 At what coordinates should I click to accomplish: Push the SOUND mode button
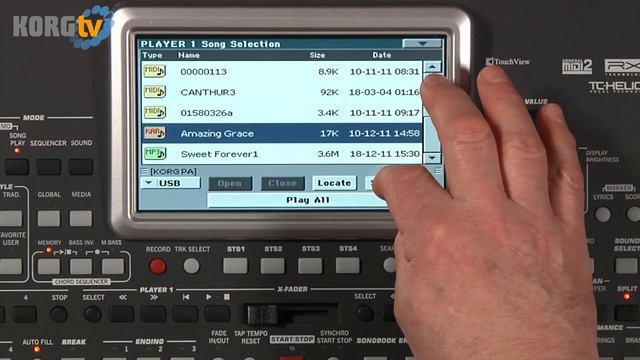pyautogui.click(x=81, y=167)
